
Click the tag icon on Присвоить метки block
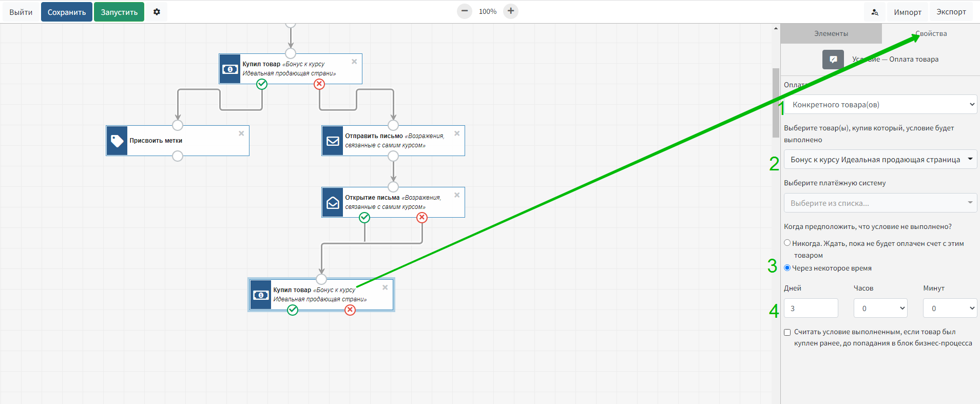click(117, 141)
